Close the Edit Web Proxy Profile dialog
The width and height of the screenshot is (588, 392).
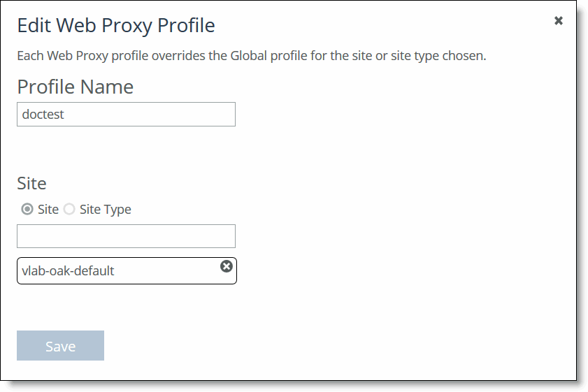point(559,20)
